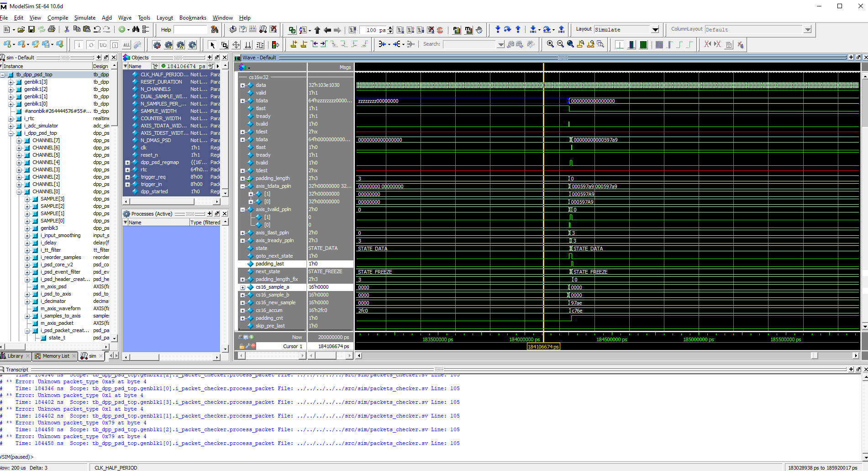Open the Simulate menu

[x=85, y=17]
